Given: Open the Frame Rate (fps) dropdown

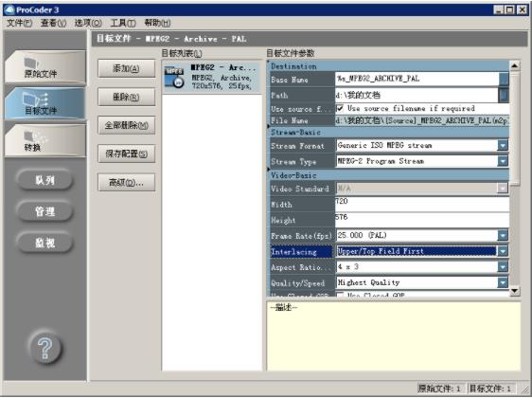Looking at the screenshot, I should tap(503, 235).
